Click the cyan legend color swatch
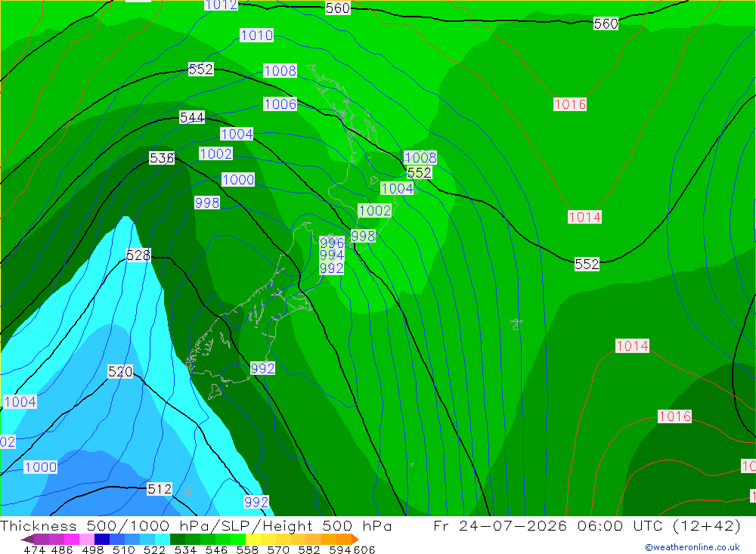The image size is (756, 554). click(163, 539)
